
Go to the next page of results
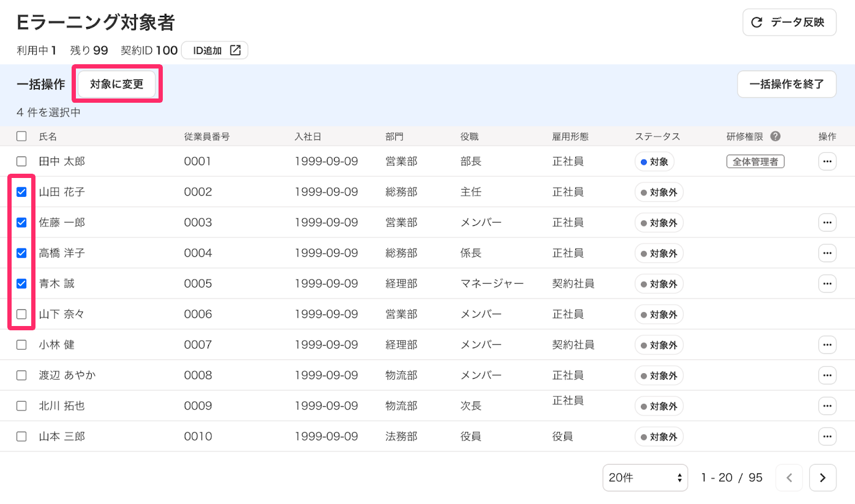[x=823, y=478]
